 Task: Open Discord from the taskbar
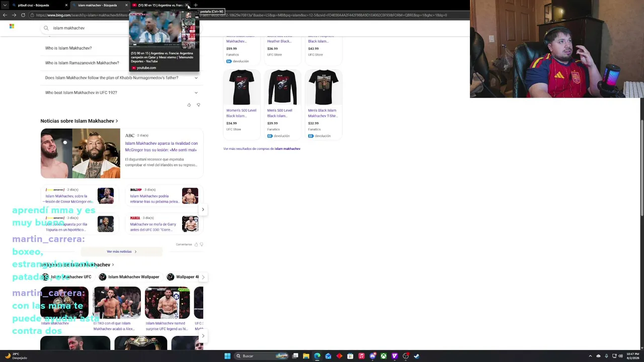(372, 356)
